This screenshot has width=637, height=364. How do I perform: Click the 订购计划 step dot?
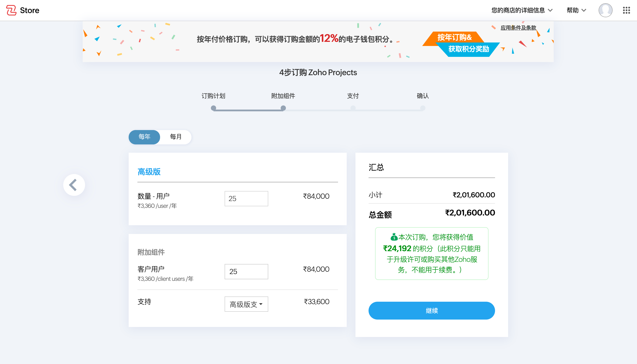213,108
